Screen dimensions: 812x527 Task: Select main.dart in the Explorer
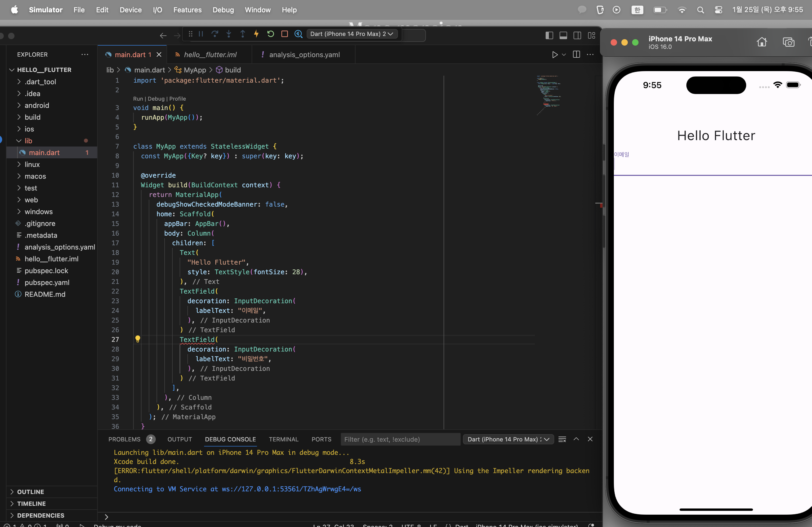(52, 152)
